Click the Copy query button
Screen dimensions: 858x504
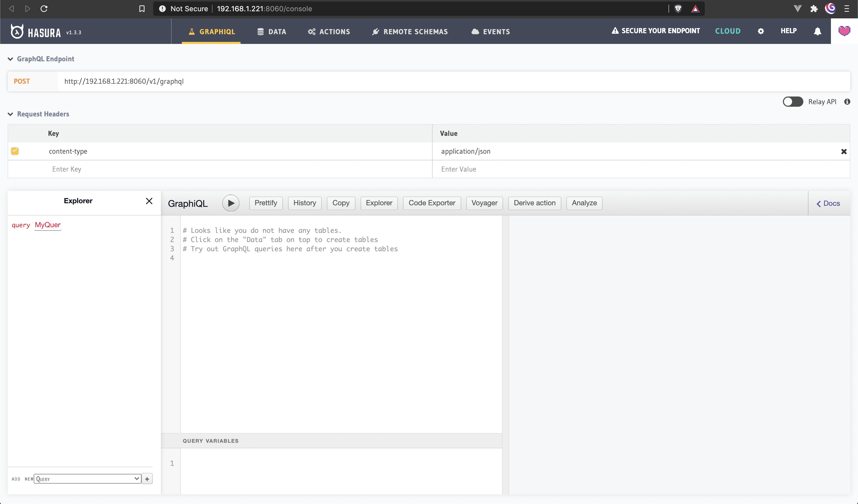[x=341, y=203]
